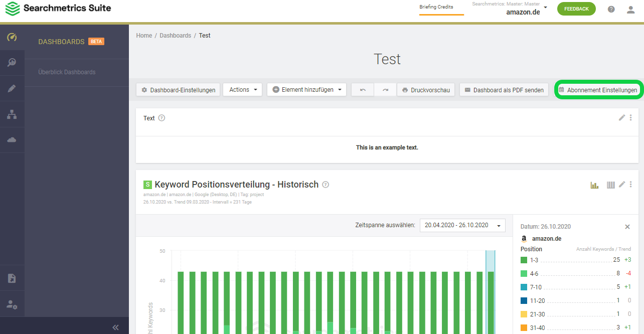Click the 7-10 position teal swatch
This screenshot has width=644, height=334.
(x=524, y=287)
